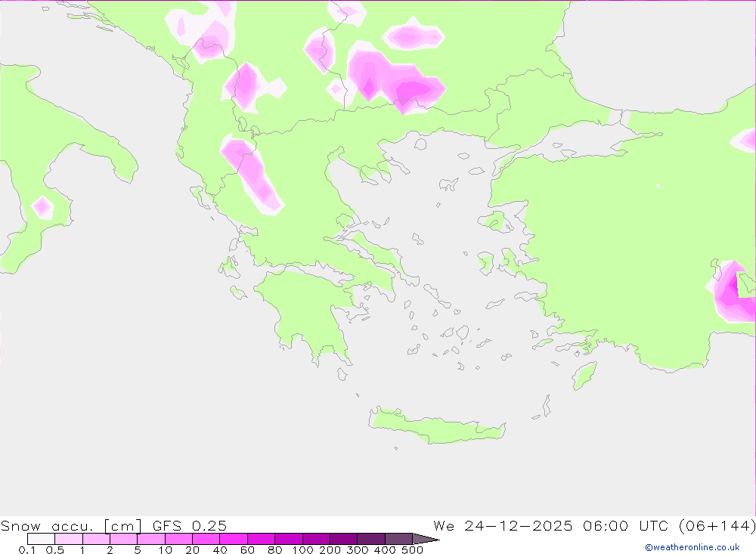Click the '300' legend value label
Image resolution: width=756 pixels, height=554 pixels.
coord(358,550)
